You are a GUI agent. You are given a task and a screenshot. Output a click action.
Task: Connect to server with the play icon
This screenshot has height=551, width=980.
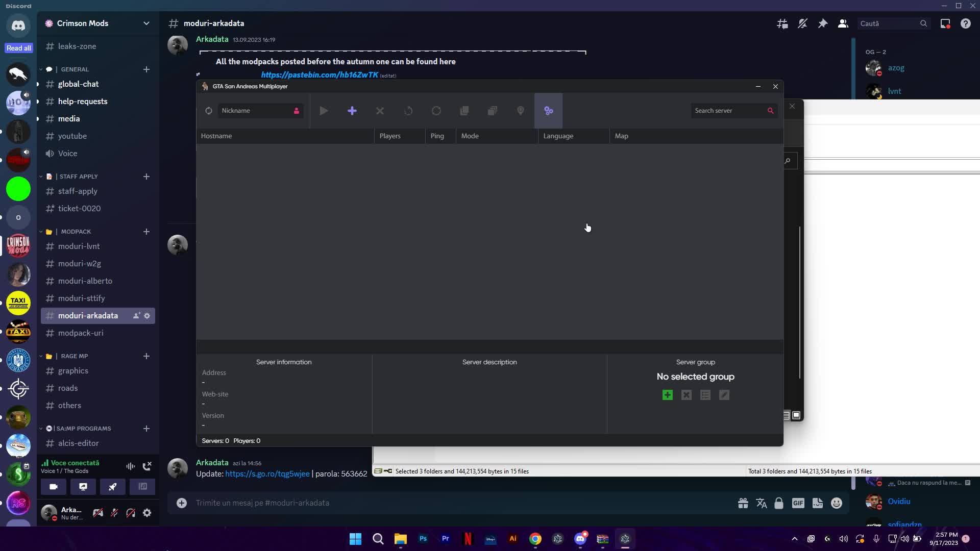pyautogui.click(x=324, y=111)
